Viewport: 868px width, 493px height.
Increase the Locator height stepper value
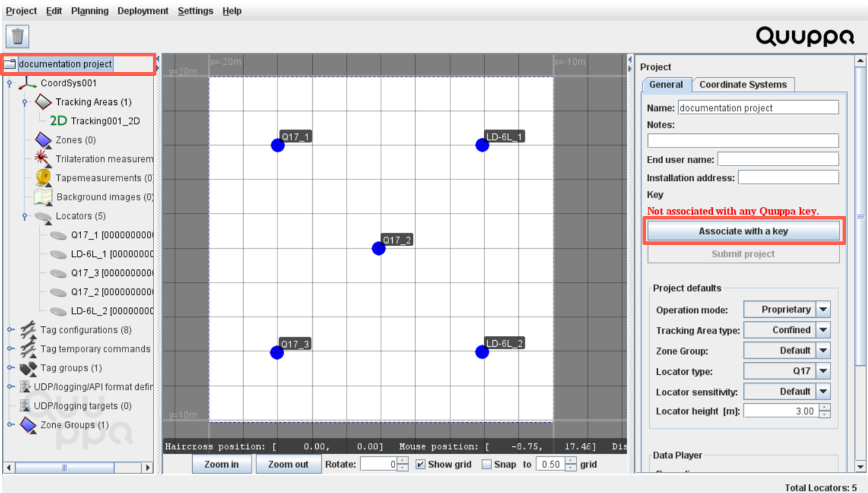(x=825, y=407)
